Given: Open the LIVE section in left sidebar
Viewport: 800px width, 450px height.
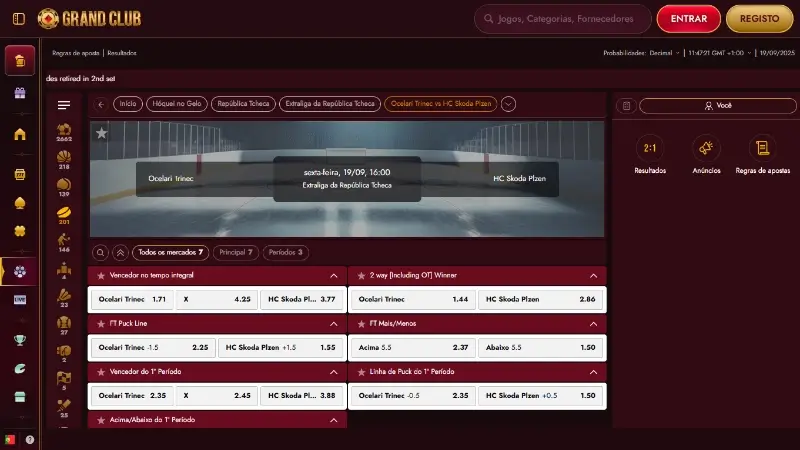Looking at the screenshot, I should tap(19, 299).
